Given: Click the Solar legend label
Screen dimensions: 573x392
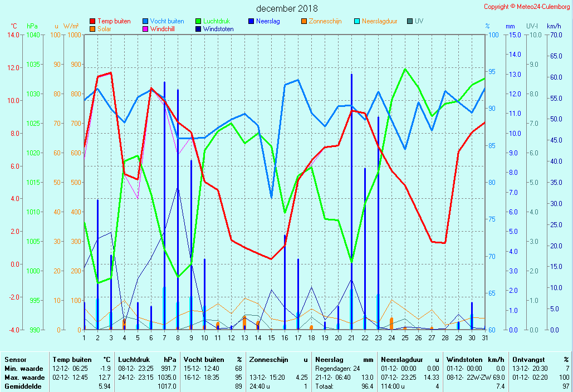Looking at the screenshot, I should coord(104,29).
